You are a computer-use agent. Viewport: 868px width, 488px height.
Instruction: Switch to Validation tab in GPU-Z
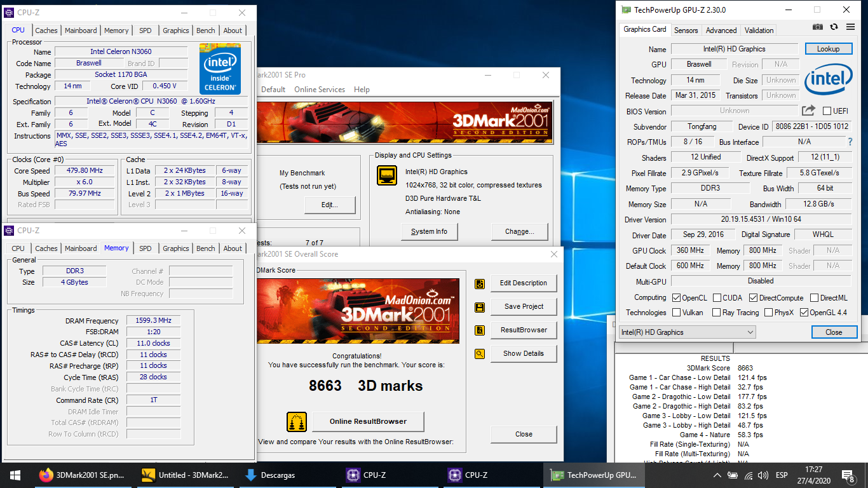click(x=759, y=30)
